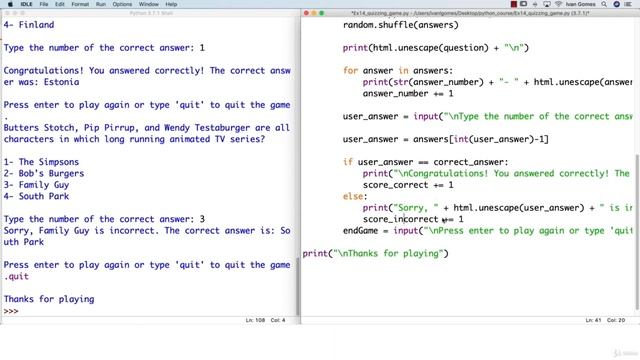This screenshot has height=360, width=640.
Task: Launch Siri from the menu bar
Action: click(x=617, y=4)
